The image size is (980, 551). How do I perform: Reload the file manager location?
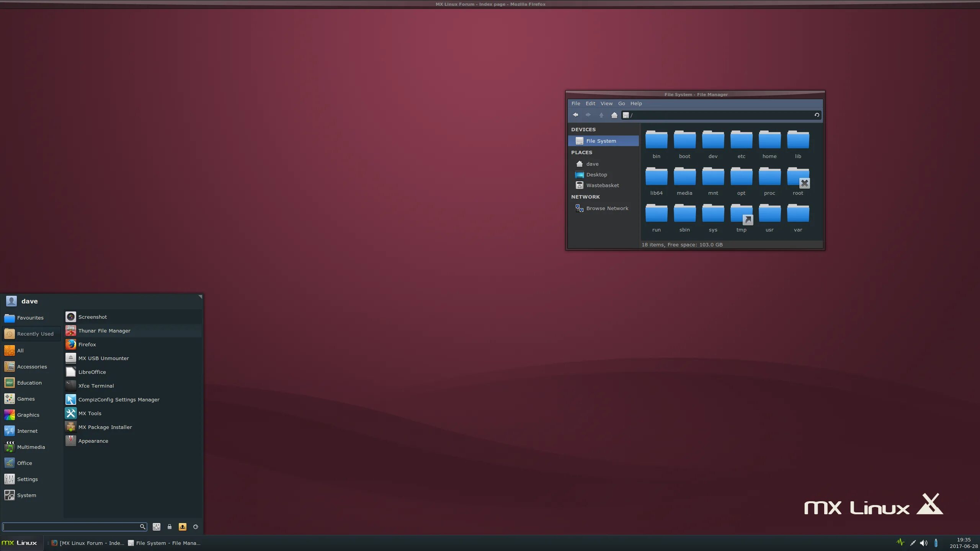point(817,115)
